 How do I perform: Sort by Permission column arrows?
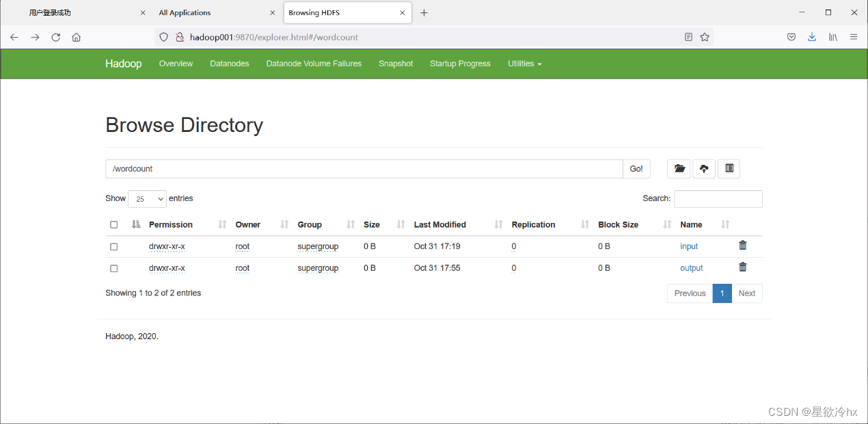coord(222,224)
